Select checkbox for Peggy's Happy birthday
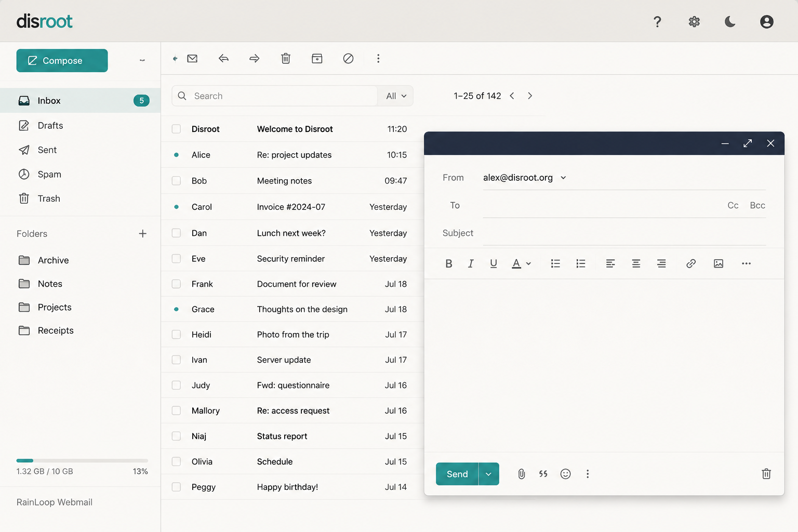 pyautogui.click(x=177, y=487)
